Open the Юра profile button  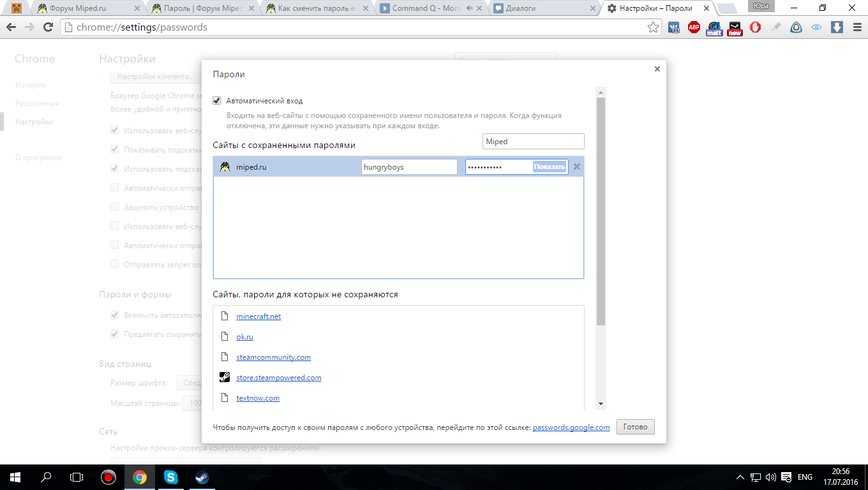[x=761, y=6]
